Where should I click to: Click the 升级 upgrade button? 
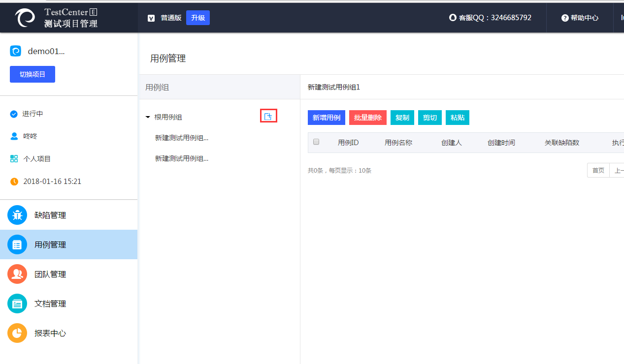[198, 18]
